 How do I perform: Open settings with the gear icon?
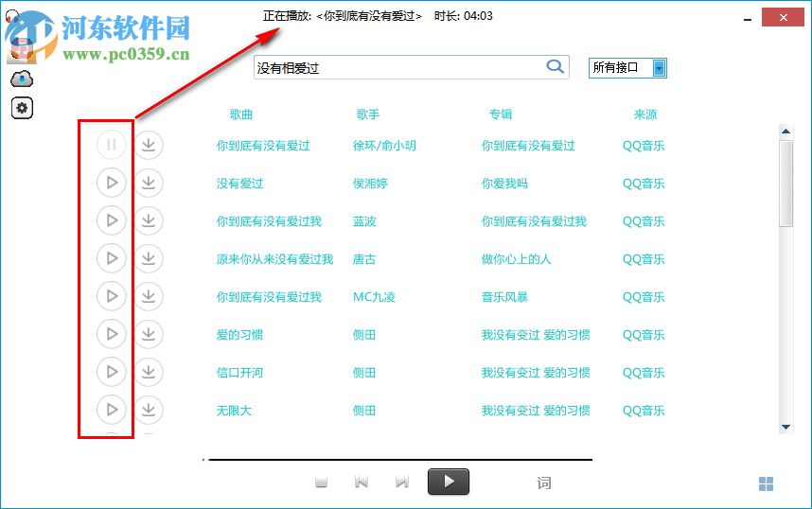point(23,108)
